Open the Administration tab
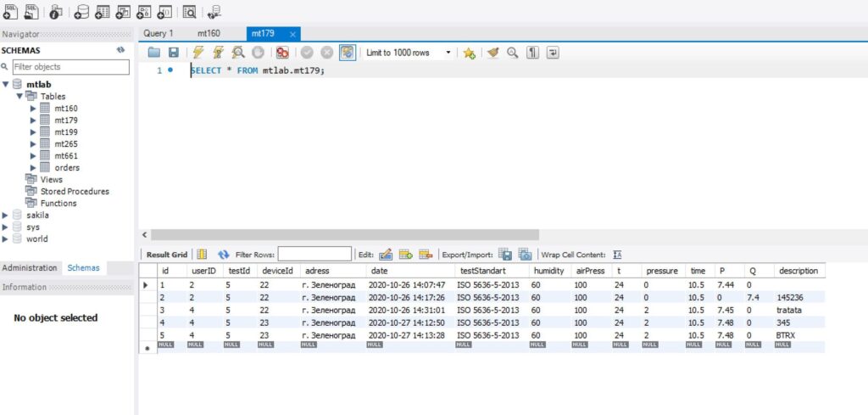The height and width of the screenshot is (415, 868). click(x=30, y=267)
